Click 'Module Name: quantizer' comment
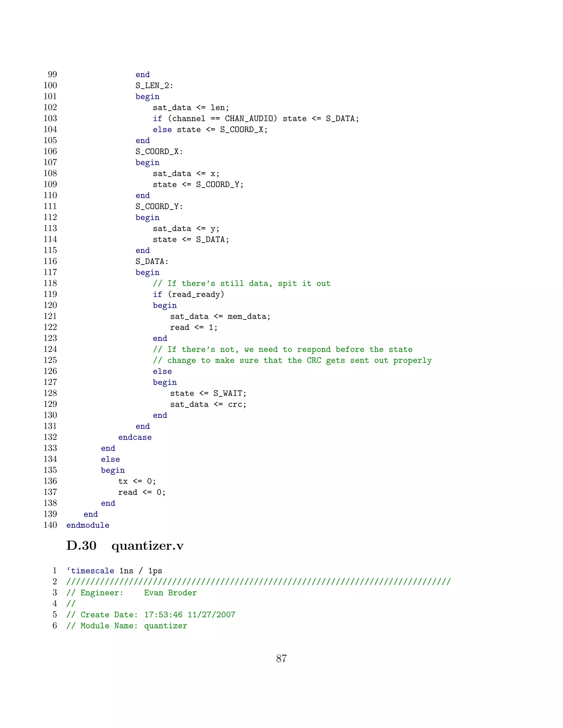This screenshot has height=728, width=563. tap(127, 626)
